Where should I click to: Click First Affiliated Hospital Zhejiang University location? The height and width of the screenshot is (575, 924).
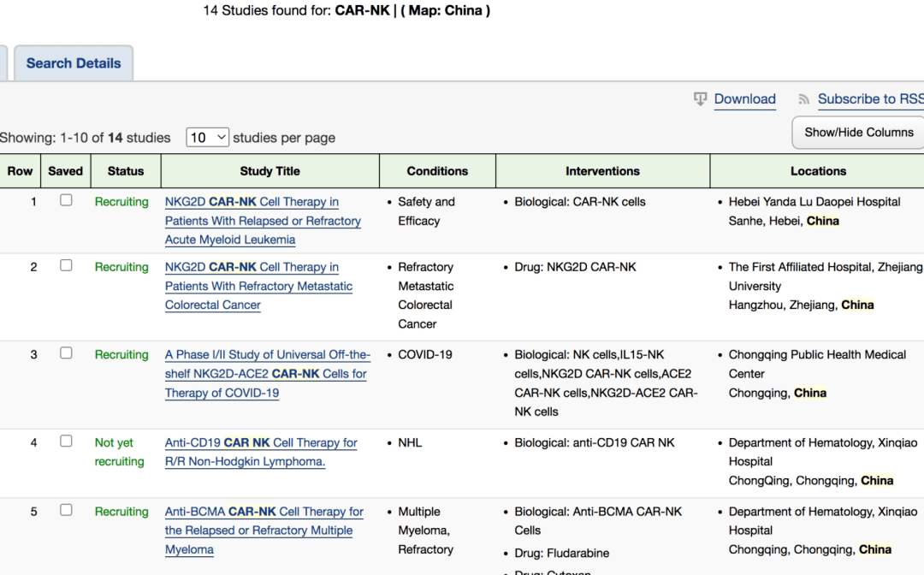click(826, 276)
